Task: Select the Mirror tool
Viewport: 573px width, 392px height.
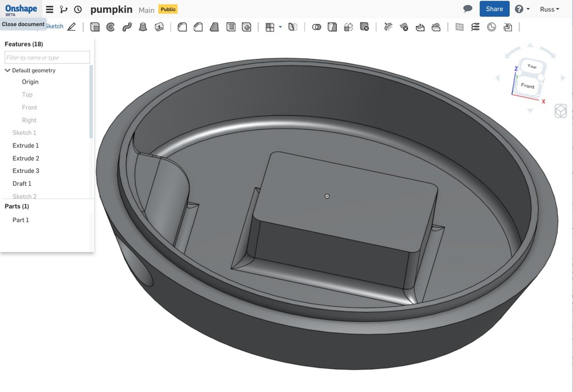Action: [x=293, y=27]
